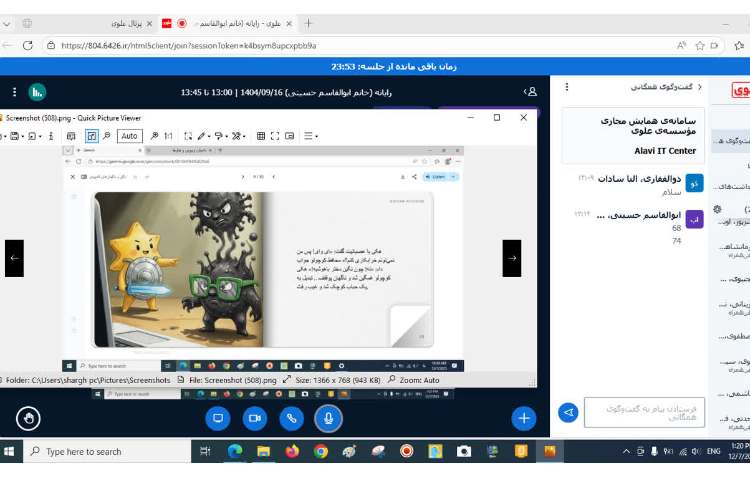750x480 pixels.
Task: Open the blue plus actions button
Action: pos(523,418)
